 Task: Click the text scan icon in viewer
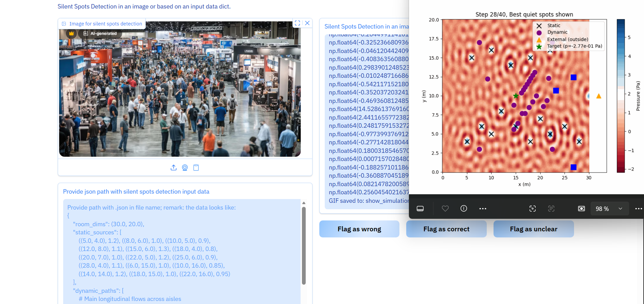click(x=551, y=209)
